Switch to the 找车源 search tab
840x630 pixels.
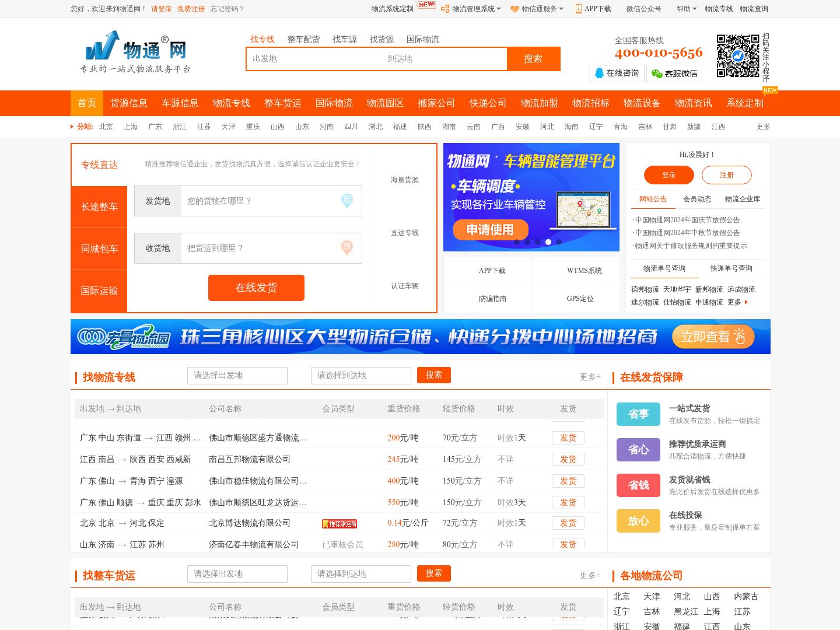click(345, 39)
